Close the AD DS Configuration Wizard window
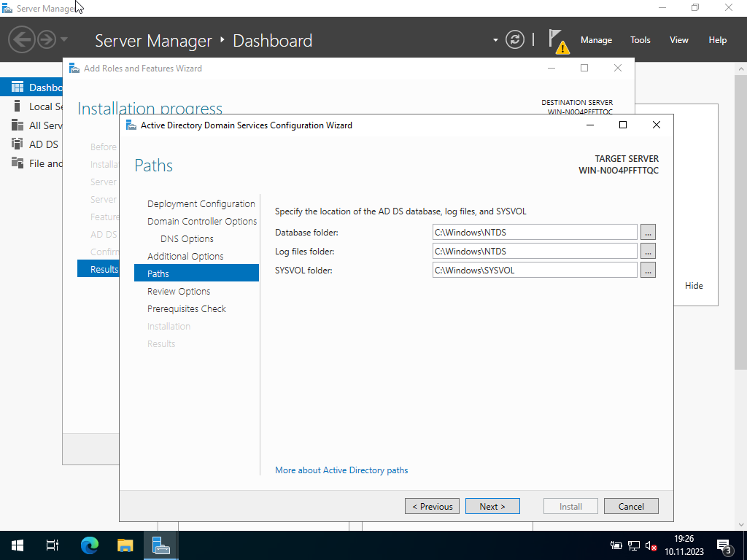The image size is (747, 560). click(656, 125)
